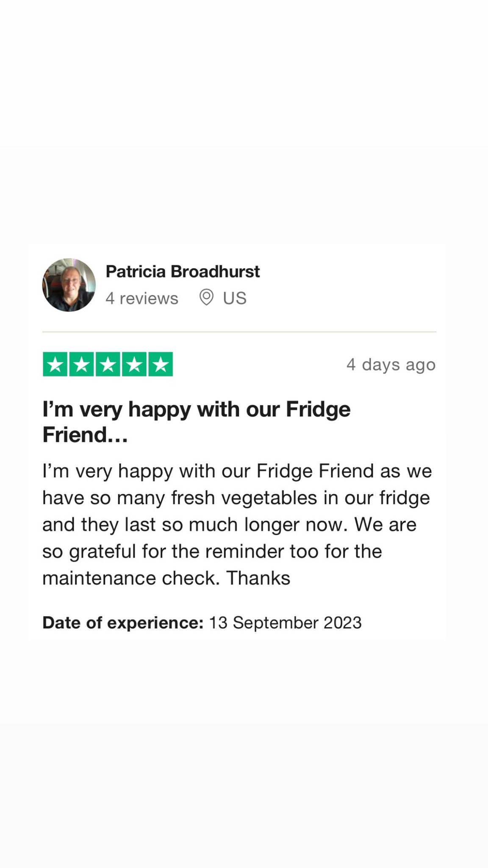488x868 pixels.
Task: Select the second green rating star
Action: 81,364
